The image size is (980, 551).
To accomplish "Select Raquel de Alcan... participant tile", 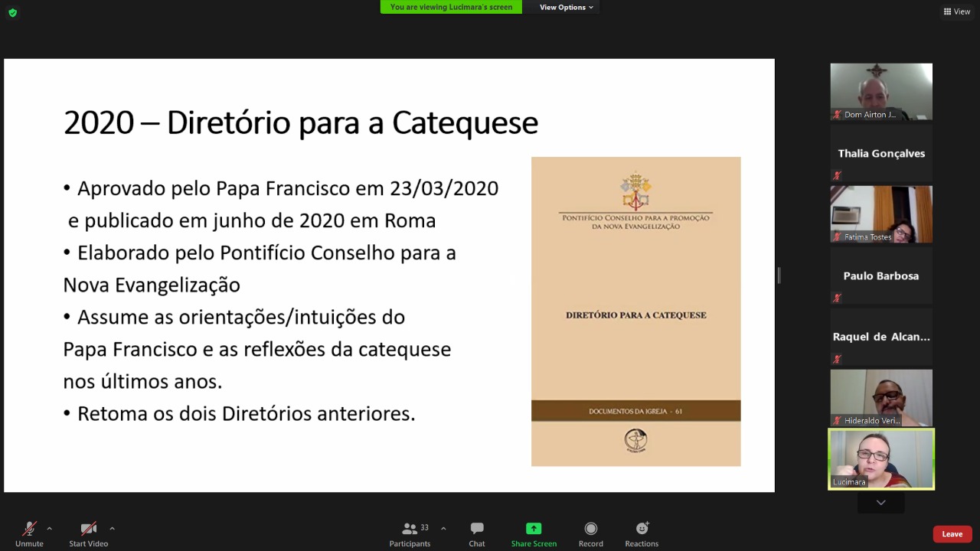I will point(881,337).
